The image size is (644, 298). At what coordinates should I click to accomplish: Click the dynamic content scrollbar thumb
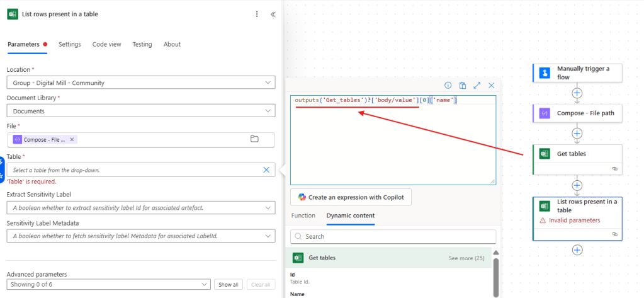[x=495, y=277]
